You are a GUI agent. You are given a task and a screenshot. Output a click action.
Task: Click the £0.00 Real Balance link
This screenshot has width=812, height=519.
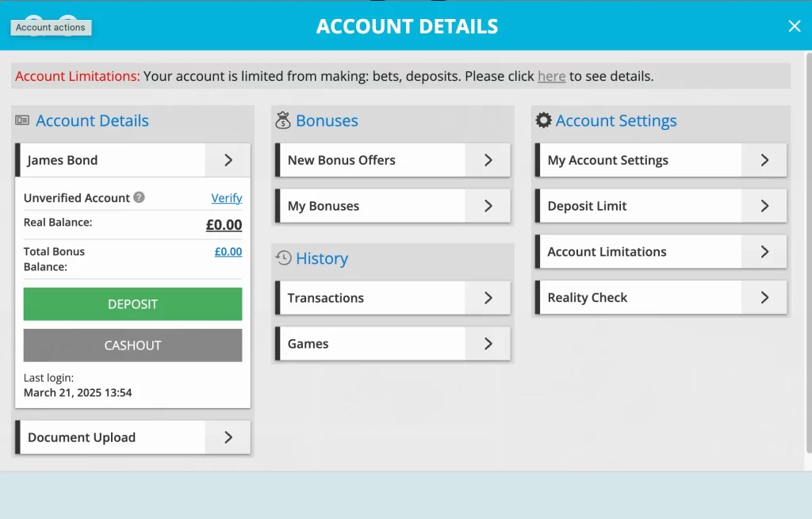[226, 224]
